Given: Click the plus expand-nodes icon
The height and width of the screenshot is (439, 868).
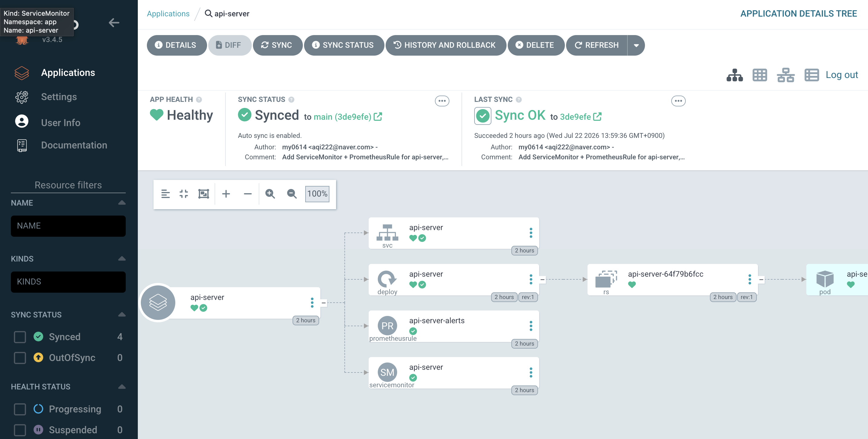Looking at the screenshot, I should click(226, 194).
